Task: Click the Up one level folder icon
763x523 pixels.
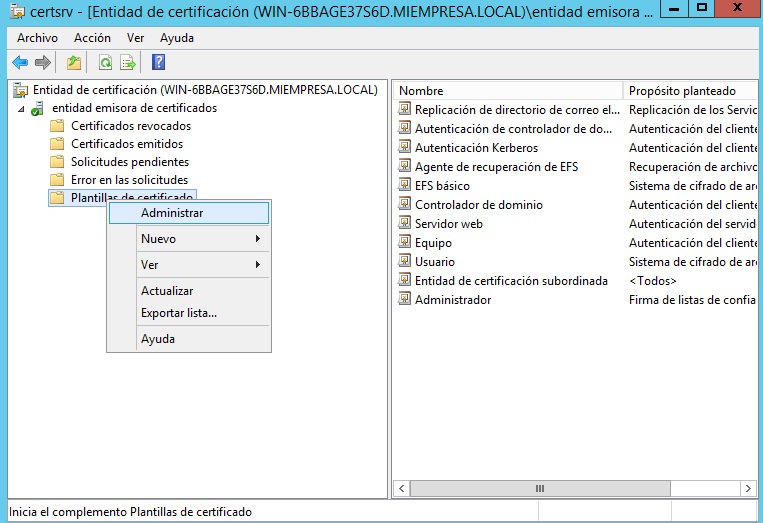Action: click(x=74, y=63)
